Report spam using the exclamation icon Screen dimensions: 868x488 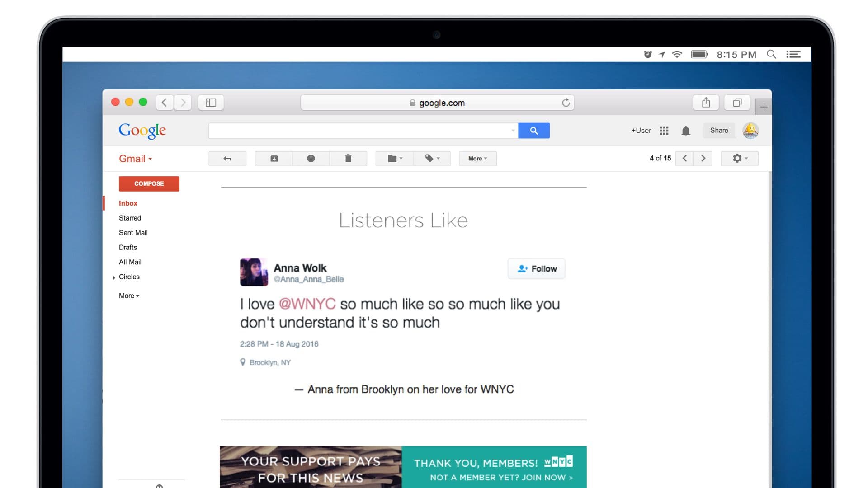tap(311, 159)
